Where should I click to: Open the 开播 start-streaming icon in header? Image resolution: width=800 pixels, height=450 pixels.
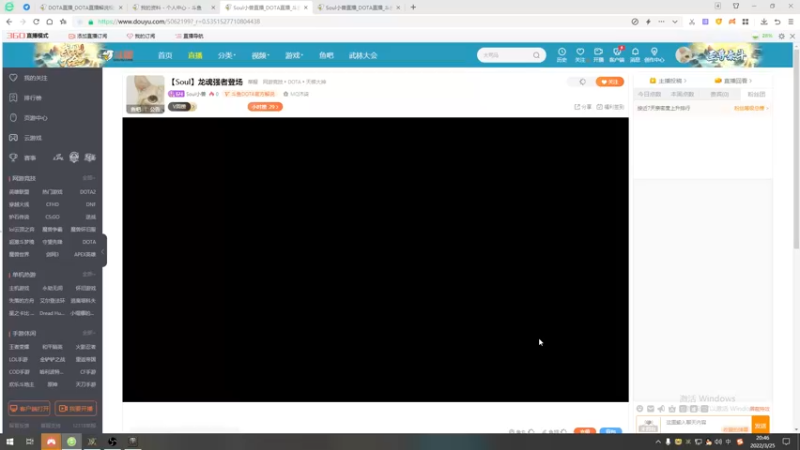click(598, 52)
